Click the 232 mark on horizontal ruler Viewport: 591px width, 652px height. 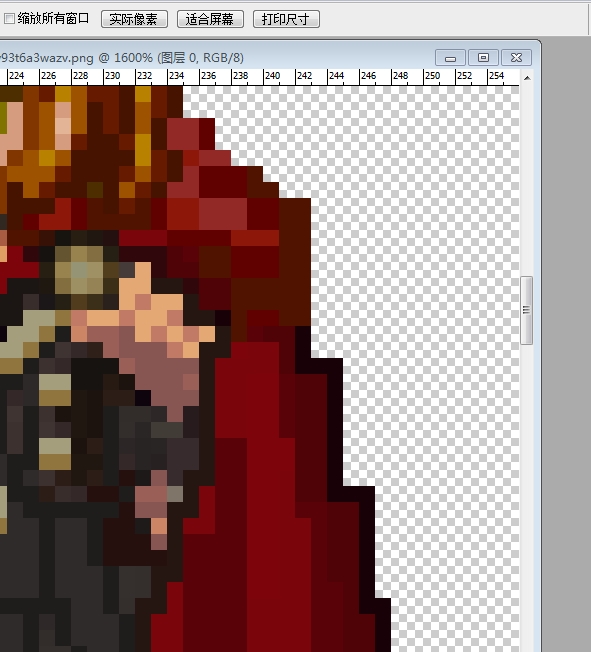coord(144,76)
